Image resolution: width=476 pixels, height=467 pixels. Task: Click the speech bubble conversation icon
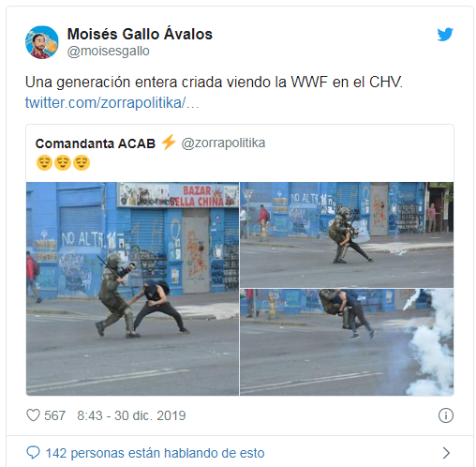(x=33, y=453)
